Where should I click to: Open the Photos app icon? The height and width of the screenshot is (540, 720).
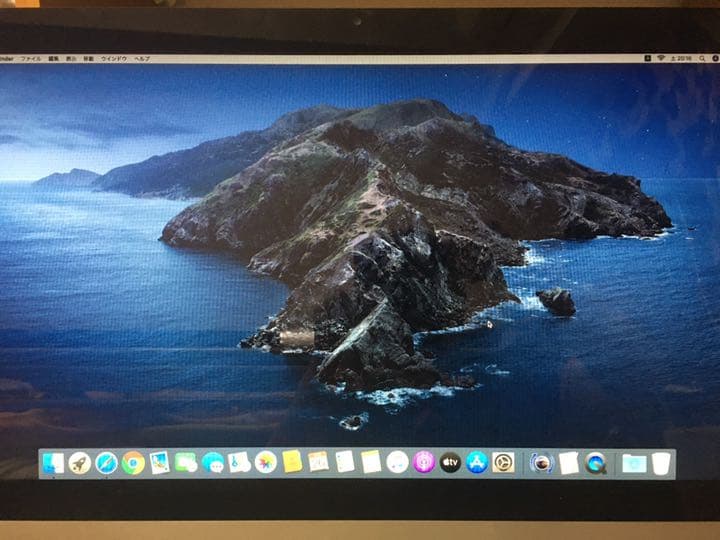pyautogui.click(x=265, y=462)
